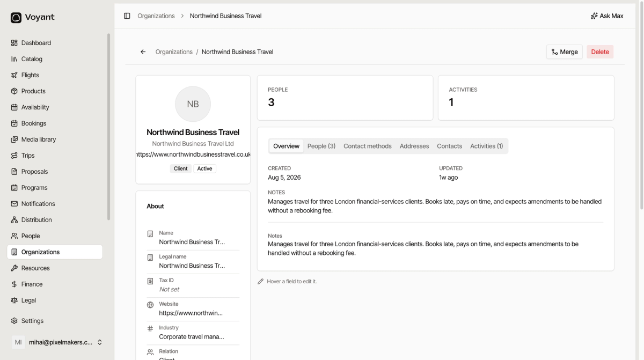
Task: Open Flights airplane icon
Action: coord(14,75)
